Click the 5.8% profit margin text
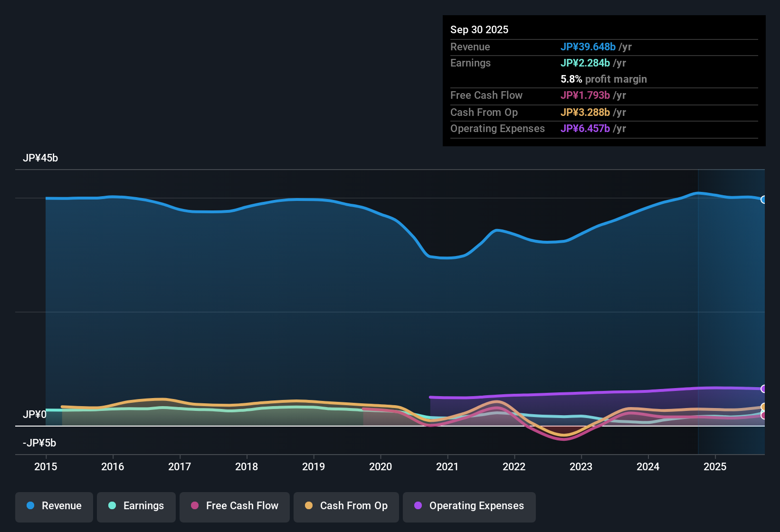Viewport: 780px width, 532px height. (x=603, y=79)
